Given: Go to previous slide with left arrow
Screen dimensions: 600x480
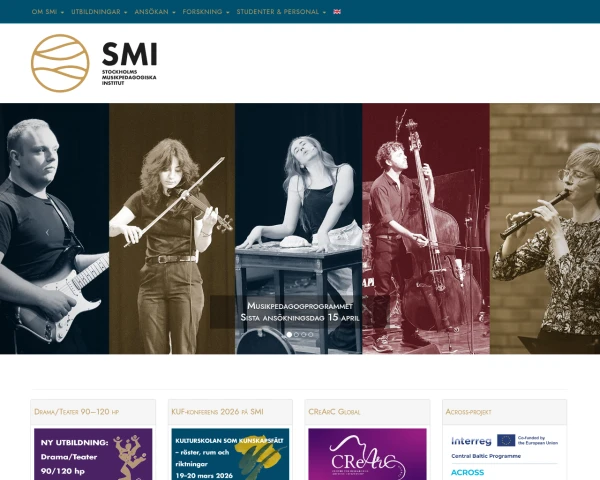Looking at the screenshot, I should coord(47,232).
